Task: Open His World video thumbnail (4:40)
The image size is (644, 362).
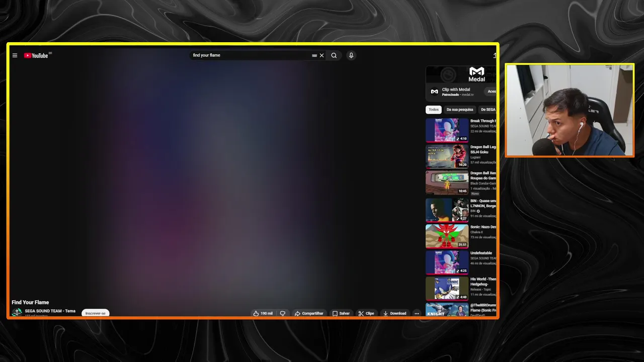Action: coord(447,288)
